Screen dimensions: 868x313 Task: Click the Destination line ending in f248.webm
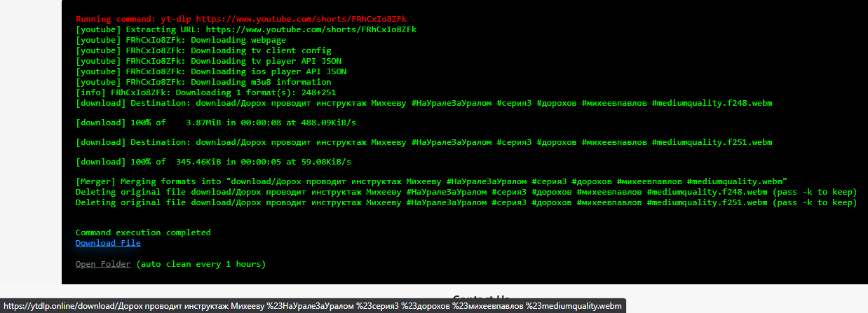[x=424, y=103]
